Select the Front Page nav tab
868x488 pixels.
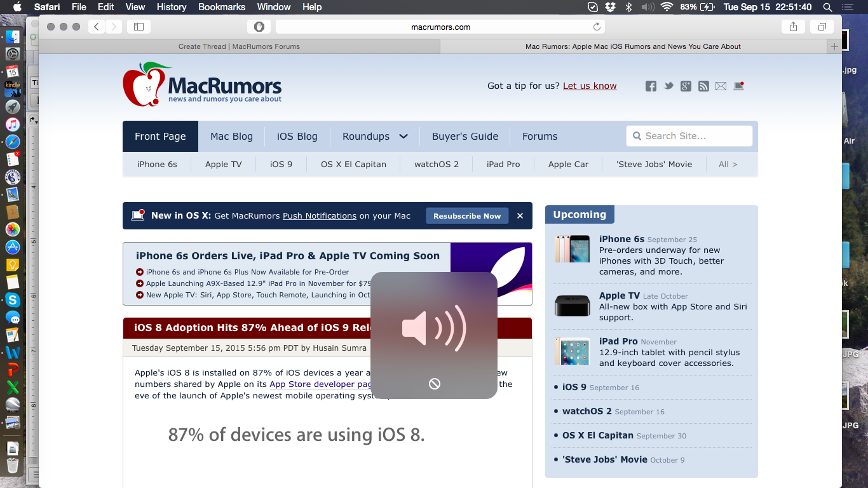pyautogui.click(x=160, y=137)
